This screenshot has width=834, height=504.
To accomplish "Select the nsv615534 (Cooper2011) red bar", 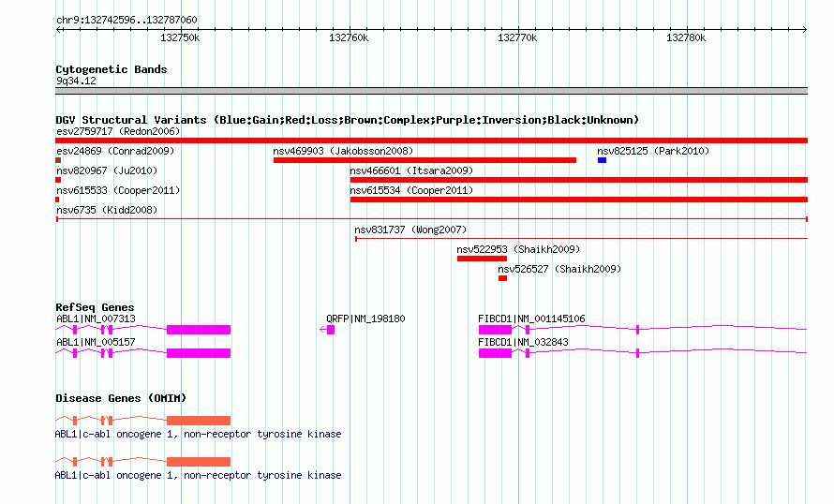I will coord(579,200).
